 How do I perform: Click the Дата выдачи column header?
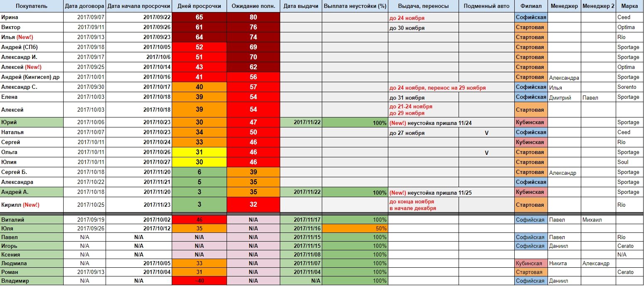pos(301,6)
